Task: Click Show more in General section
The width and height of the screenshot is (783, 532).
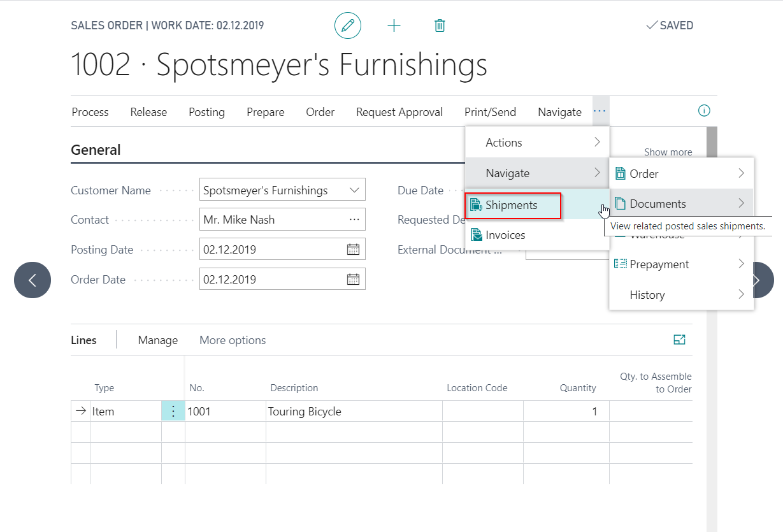Action: pos(668,152)
